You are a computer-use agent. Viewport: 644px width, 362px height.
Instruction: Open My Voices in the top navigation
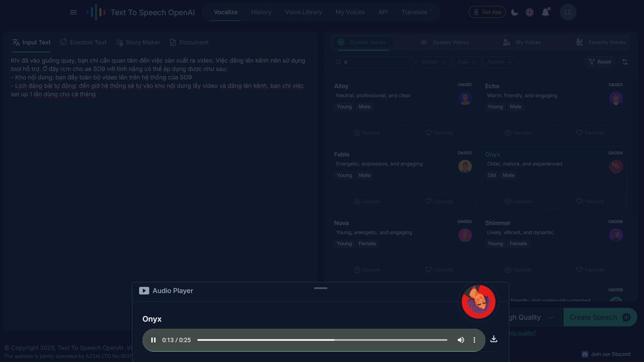click(x=350, y=12)
